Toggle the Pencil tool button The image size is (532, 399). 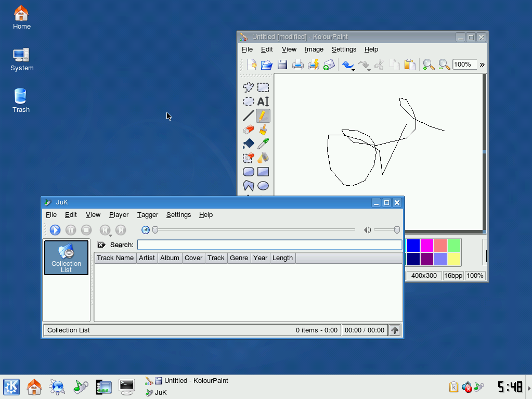pos(264,115)
